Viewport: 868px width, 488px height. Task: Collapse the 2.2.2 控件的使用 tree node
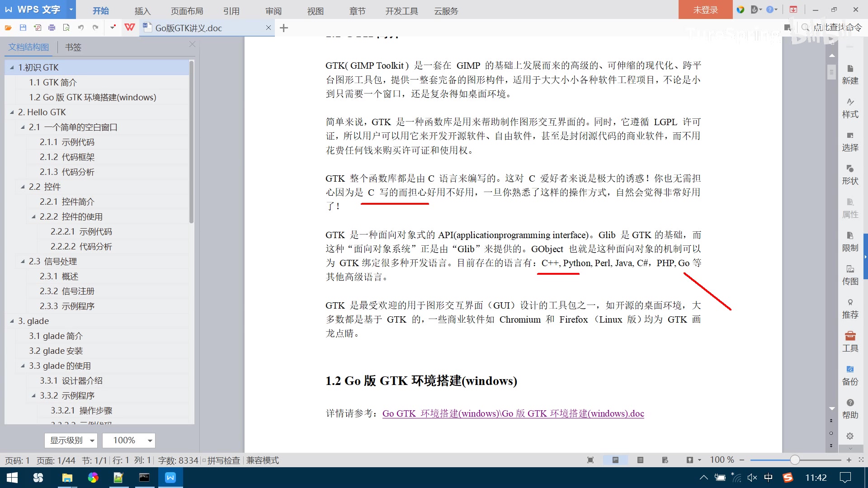[33, 216]
